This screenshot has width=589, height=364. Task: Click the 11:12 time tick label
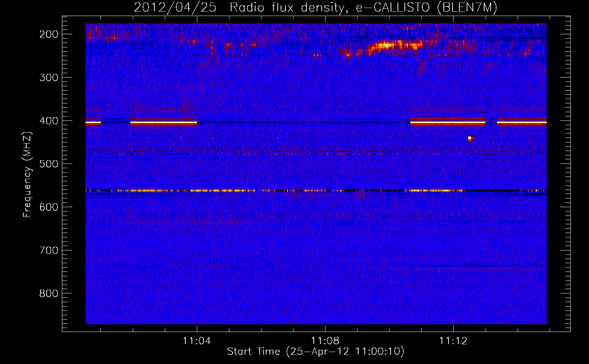point(453,341)
